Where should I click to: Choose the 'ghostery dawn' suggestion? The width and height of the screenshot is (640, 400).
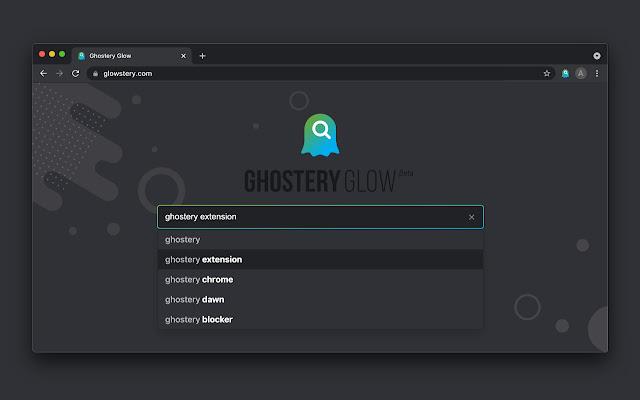coord(320,300)
